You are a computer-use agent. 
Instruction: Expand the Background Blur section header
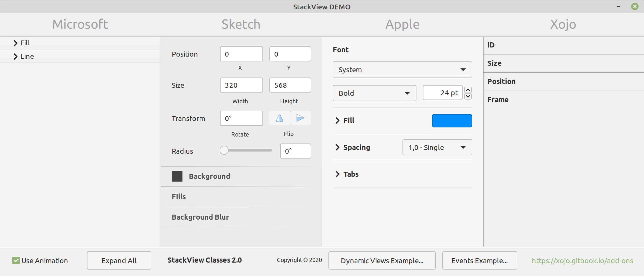pyautogui.click(x=241, y=217)
